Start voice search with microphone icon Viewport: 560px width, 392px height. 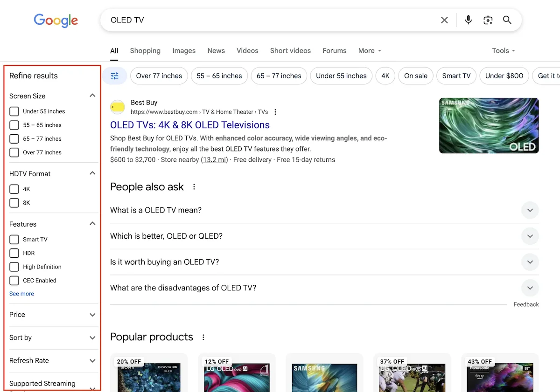(469, 20)
